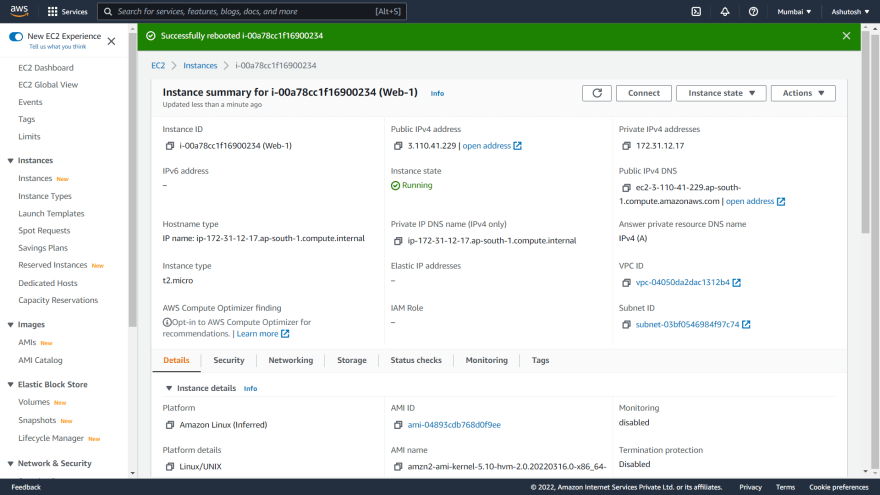Open address link next to public IPv4
The image size is (880, 495).
click(x=492, y=146)
